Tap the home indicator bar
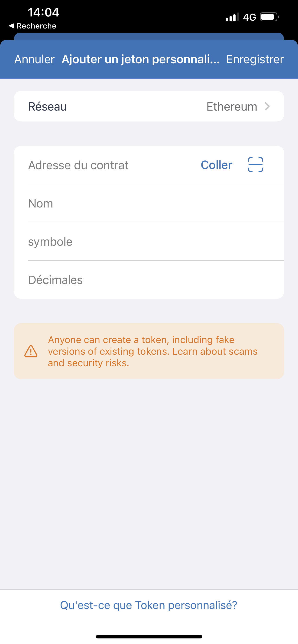Viewport: 298px width, 644px height. click(x=149, y=637)
